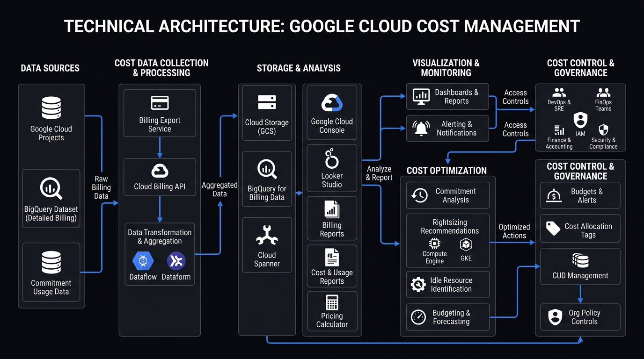Click the Commitment Usage Data database icon
Image resolution: width=644 pixels, height=359 pixels.
click(x=51, y=263)
